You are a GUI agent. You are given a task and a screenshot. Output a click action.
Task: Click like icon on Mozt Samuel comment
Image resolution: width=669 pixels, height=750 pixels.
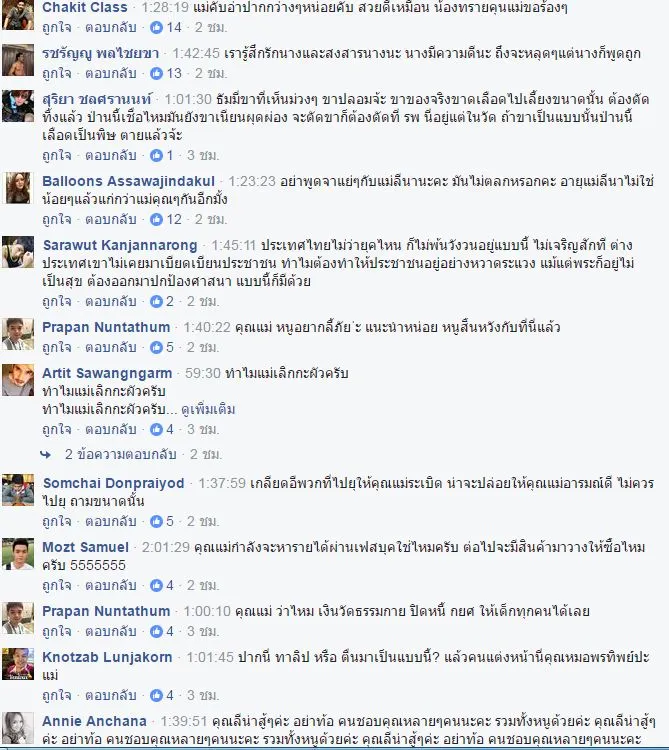point(156,585)
